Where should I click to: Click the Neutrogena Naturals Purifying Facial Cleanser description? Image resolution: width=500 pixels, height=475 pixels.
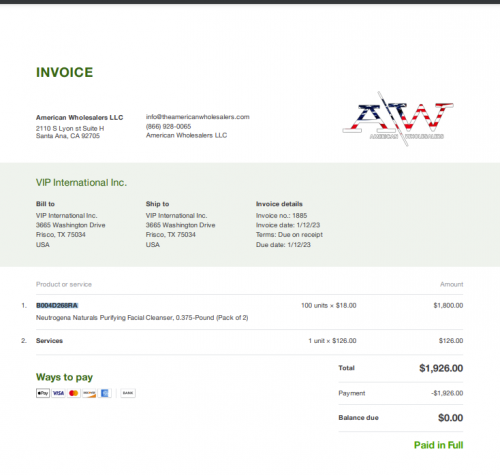[142, 317]
